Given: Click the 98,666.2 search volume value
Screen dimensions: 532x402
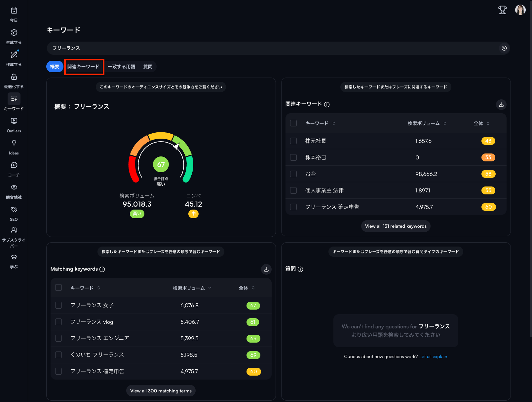Looking at the screenshot, I should (x=426, y=174).
